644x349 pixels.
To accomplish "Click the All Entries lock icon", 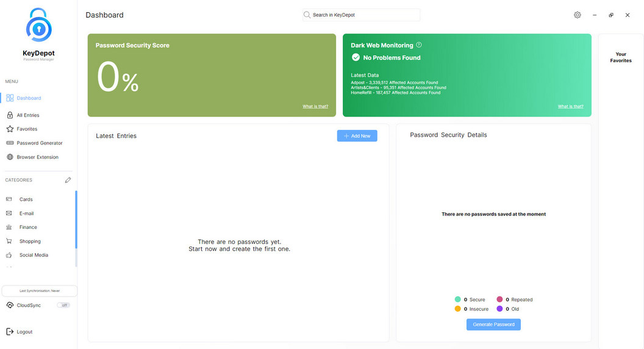I will click(x=10, y=115).
